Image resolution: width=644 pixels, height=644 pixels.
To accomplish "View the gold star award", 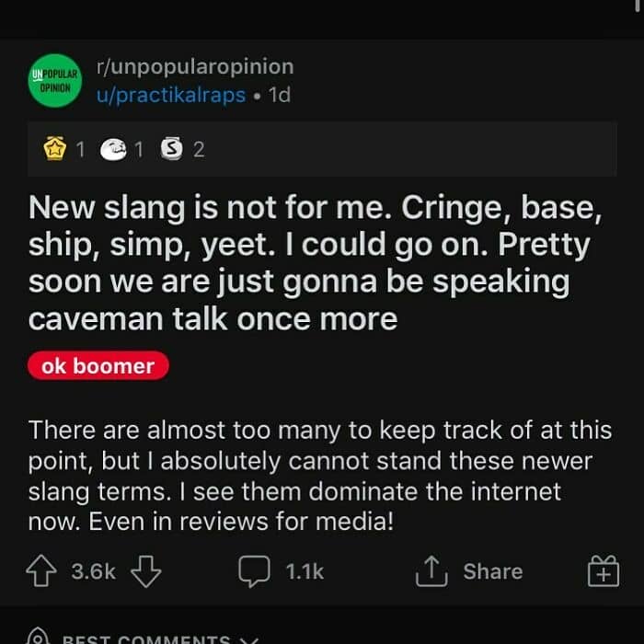I will 54,149.
